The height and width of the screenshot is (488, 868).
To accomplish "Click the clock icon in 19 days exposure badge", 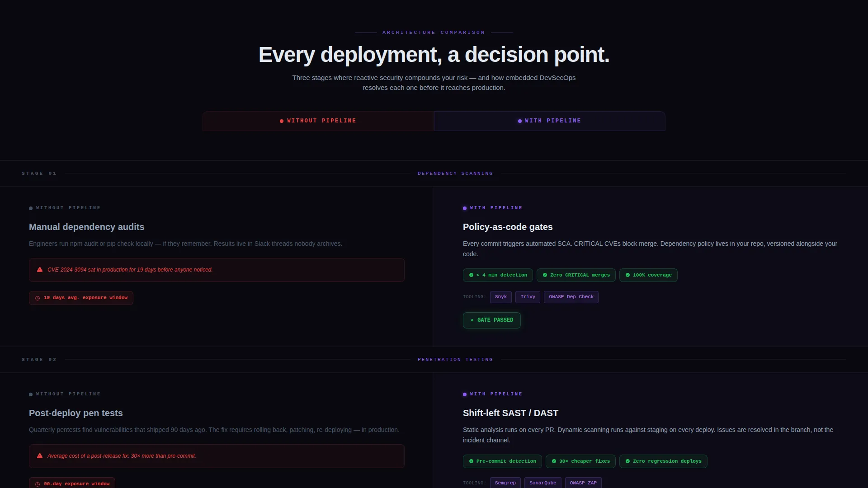I will (38, 298).
